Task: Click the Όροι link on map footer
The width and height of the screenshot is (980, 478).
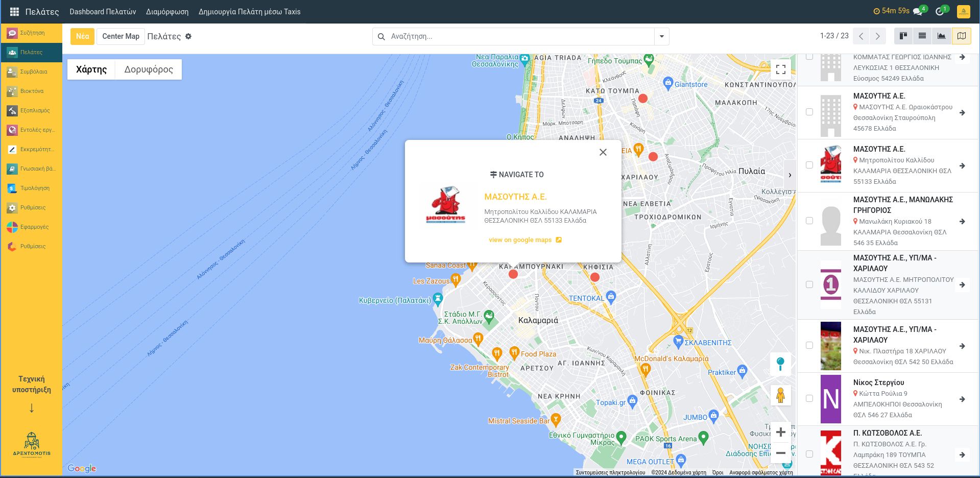Action: point(718,472)
